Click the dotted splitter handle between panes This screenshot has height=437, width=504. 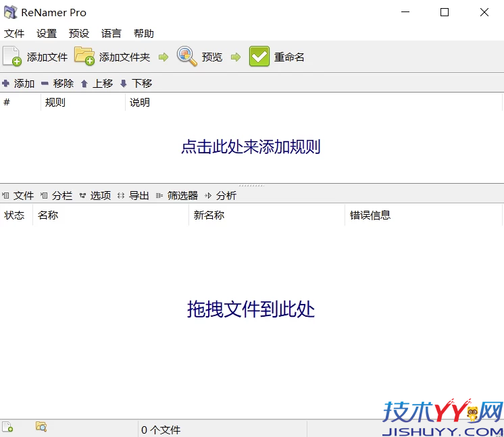252,185
